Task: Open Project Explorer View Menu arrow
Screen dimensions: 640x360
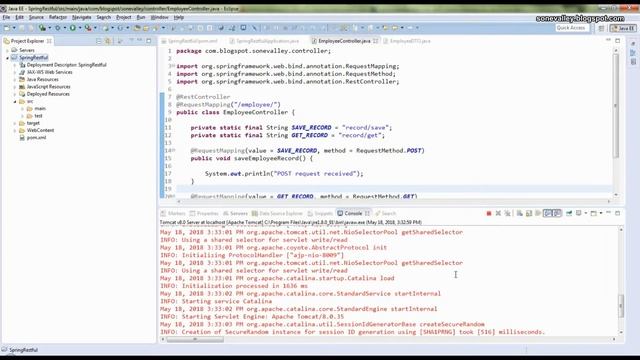Action: (131, 41)
